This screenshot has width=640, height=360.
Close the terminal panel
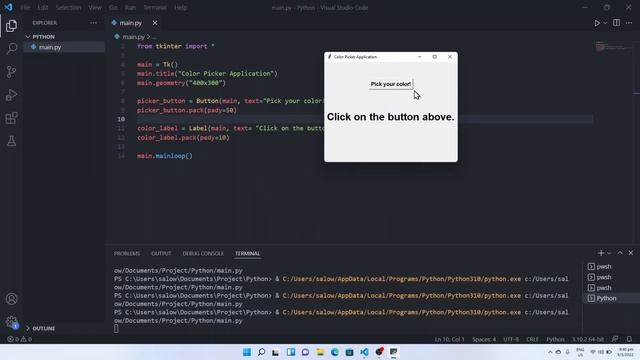click(631, 253)
